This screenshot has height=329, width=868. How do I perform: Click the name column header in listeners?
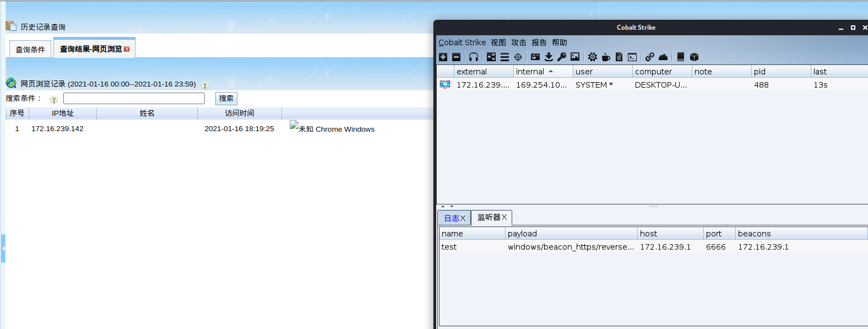click(472, 233)
